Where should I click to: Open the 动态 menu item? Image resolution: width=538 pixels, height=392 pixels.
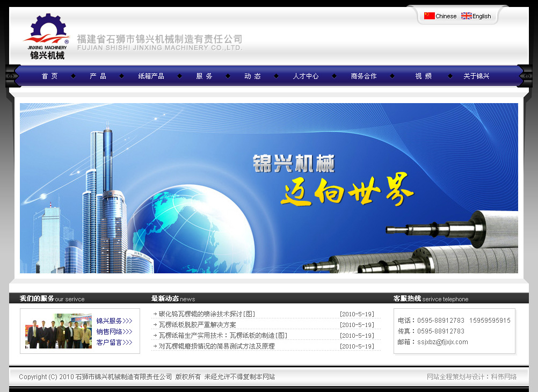click(x=252, y=76)
